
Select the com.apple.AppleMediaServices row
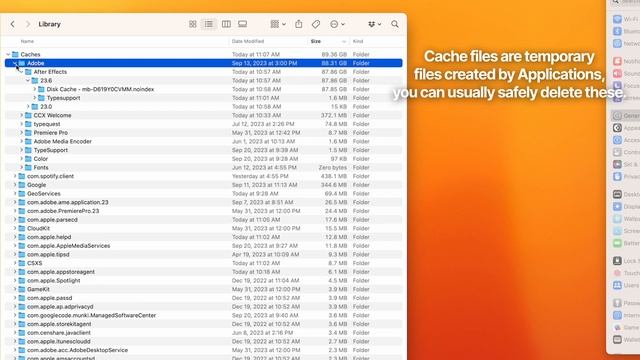(203, 246)
